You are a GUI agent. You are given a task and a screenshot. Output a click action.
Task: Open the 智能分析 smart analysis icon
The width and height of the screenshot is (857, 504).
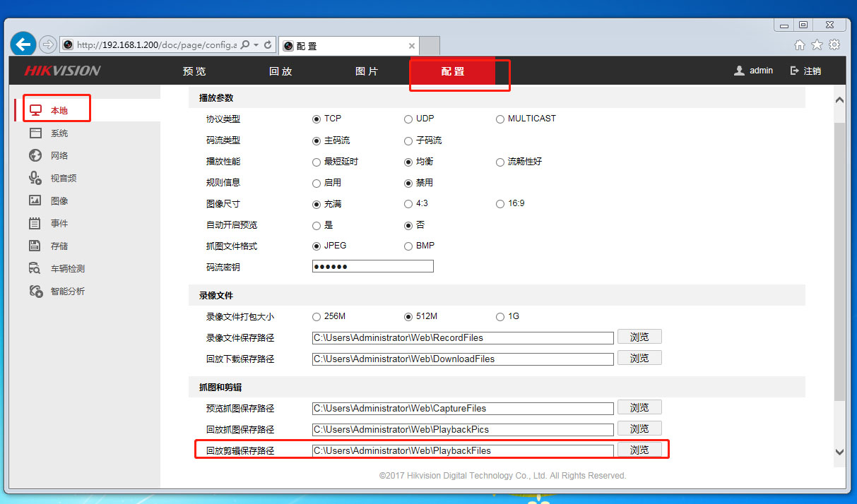pyautogui.click(x=35, y=291)
